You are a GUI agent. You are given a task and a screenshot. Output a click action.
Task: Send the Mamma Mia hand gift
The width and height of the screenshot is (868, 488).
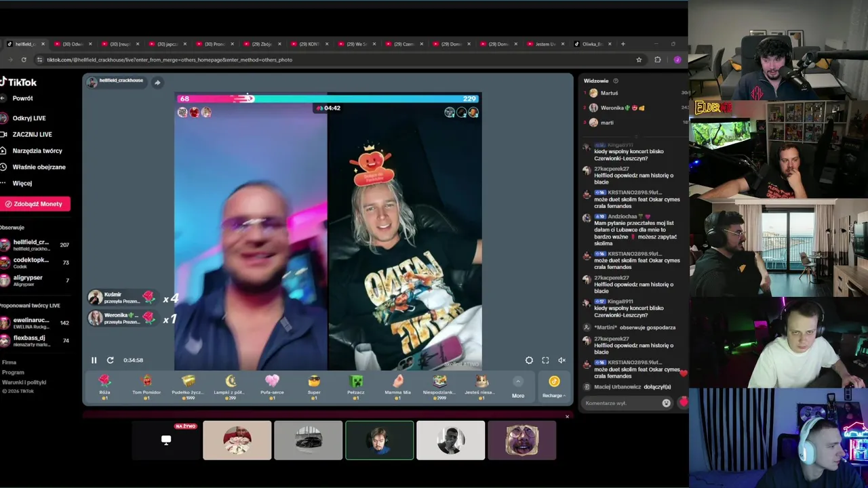click(x=397, y=386)
